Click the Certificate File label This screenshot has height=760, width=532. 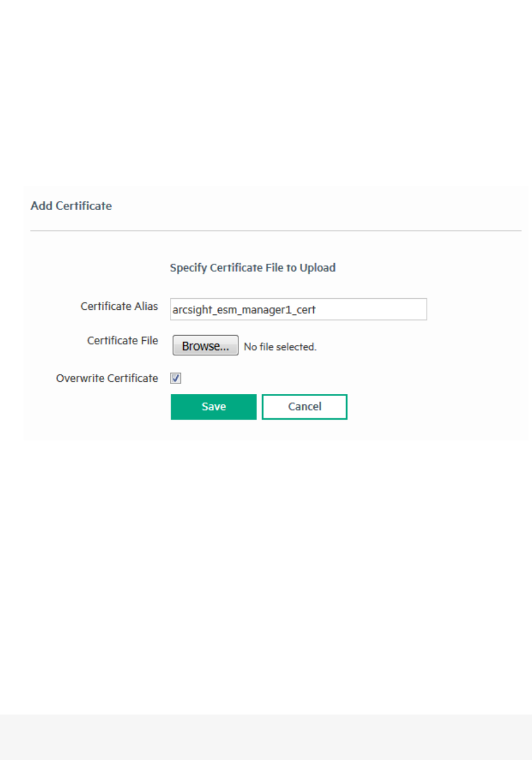[123, 341]
